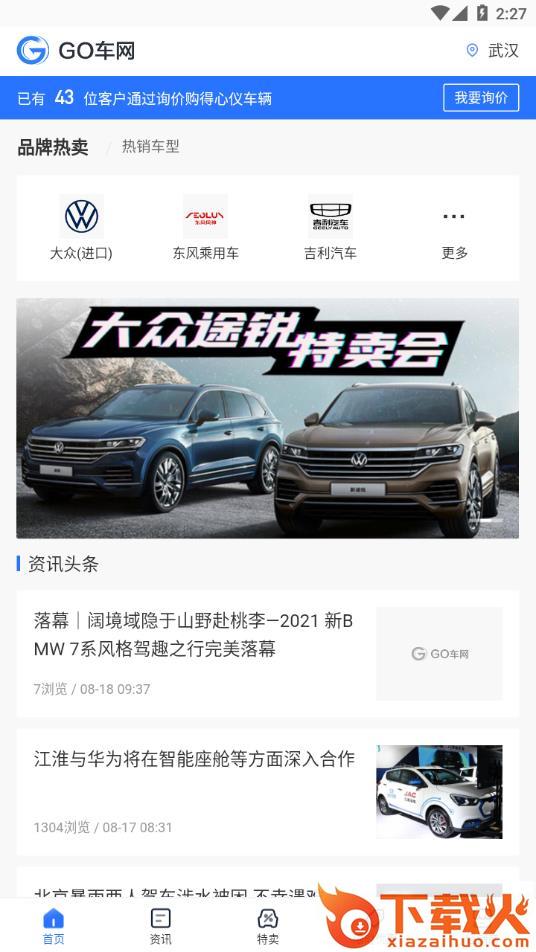Switch to 热销车型 tab
Image resolution: width=536 pixels, height=952 pixels.
pos(151,146)
